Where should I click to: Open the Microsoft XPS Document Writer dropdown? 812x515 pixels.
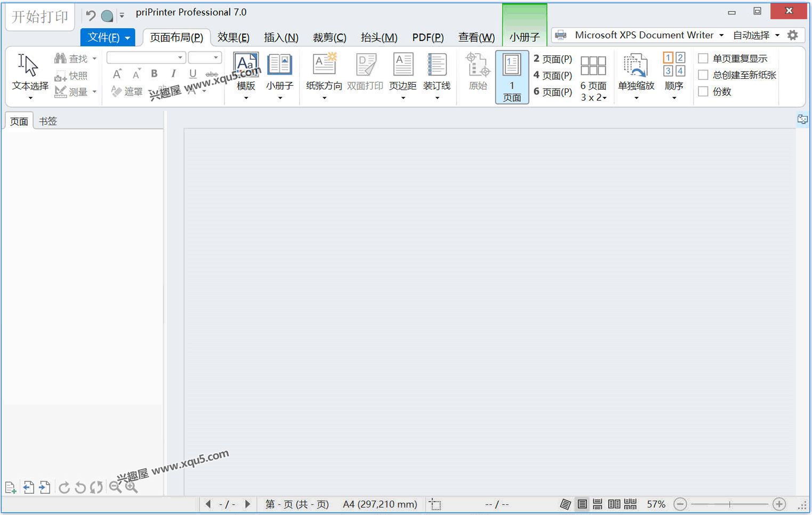tap(639, 35)
